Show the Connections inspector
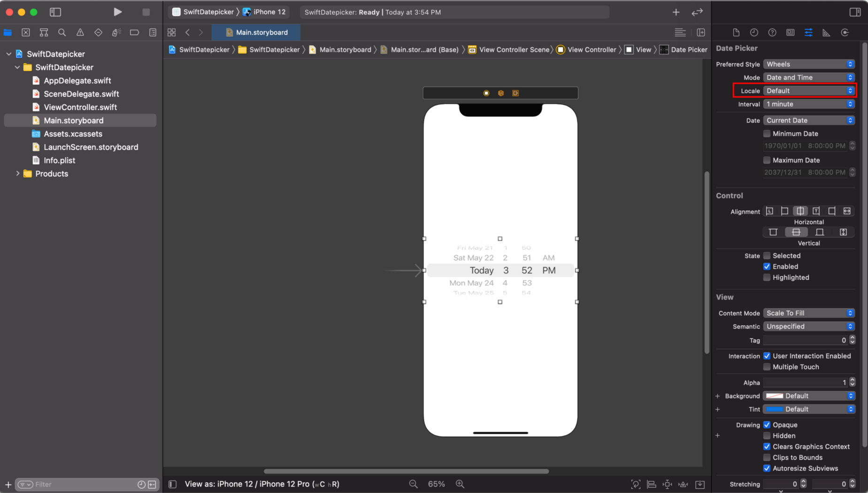The height and width of the screenshot is (493, 868). coord(845,32)
